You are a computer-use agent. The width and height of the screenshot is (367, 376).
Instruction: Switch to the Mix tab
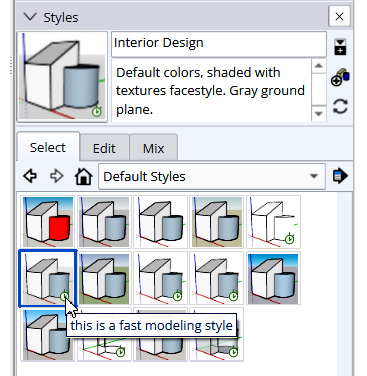(153, 148)
